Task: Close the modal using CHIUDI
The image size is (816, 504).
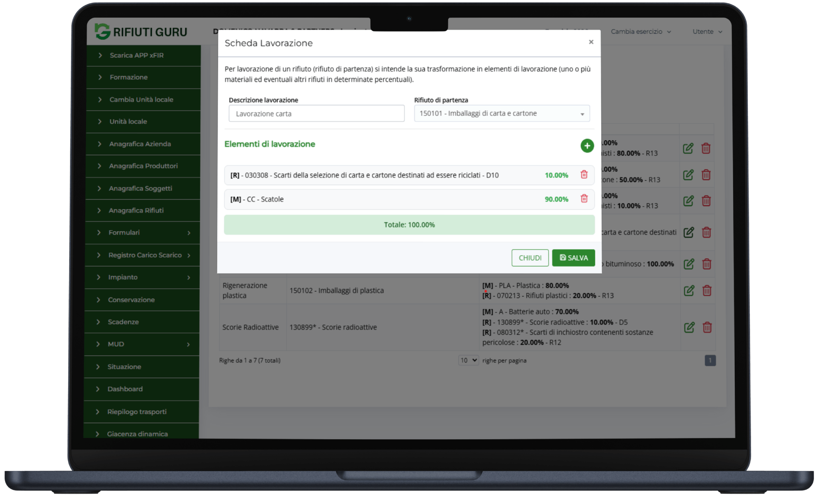Action: [x=530, y=258]
